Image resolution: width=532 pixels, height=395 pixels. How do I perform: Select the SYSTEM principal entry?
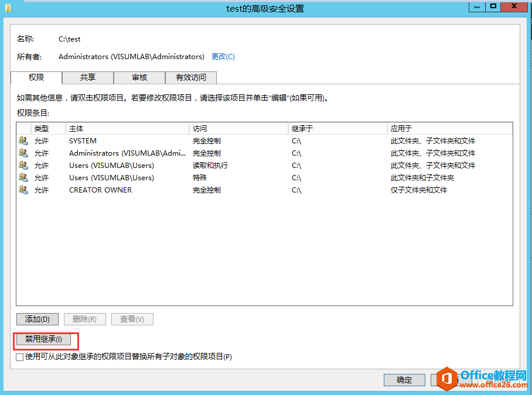tap(83, 141)
